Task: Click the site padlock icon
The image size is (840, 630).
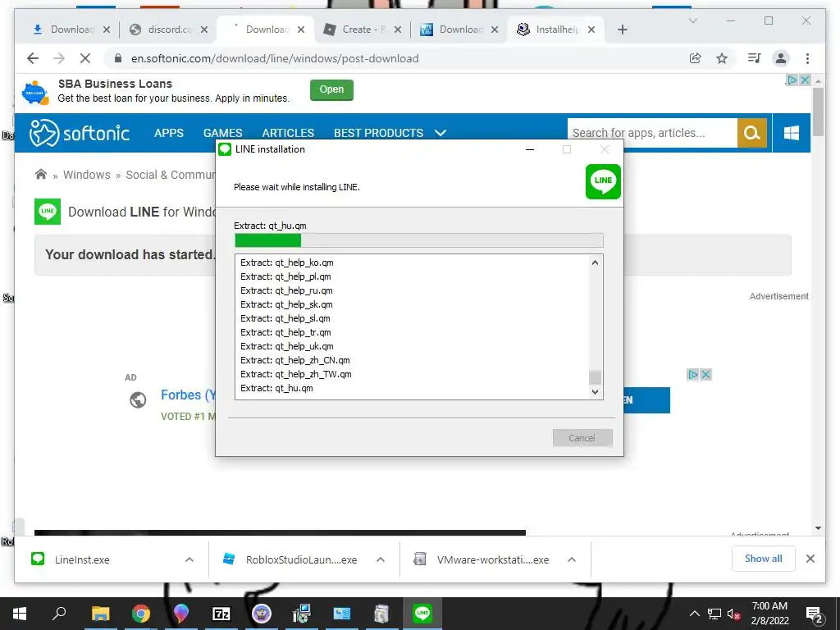Action: pyautogui.click(x=118, y=58)
